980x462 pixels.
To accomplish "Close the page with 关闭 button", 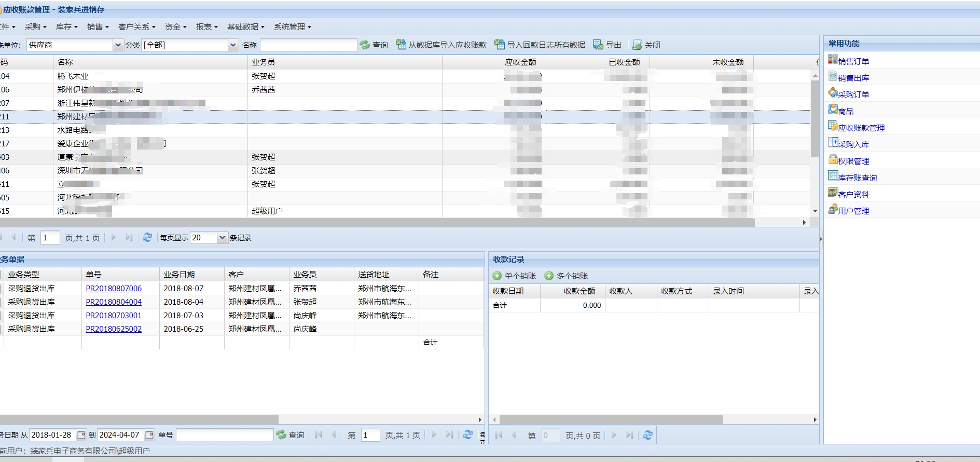I will tap(646, 45).
